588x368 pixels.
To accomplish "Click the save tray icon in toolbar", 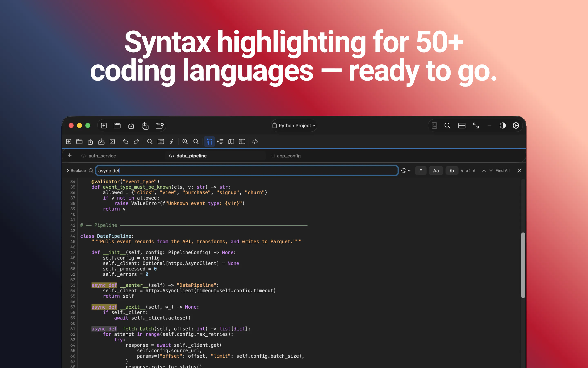I will pyautogui.click(x=101, y=141).
